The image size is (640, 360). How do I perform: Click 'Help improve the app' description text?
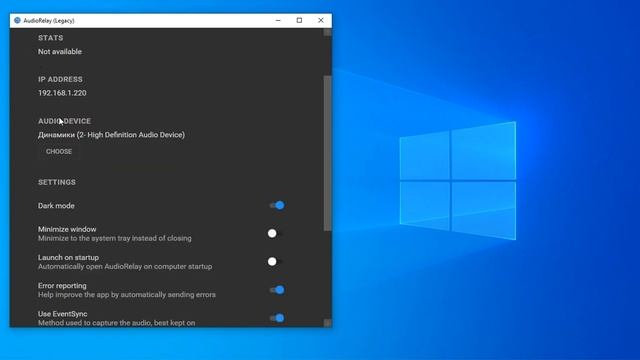[x=127, y=294]
